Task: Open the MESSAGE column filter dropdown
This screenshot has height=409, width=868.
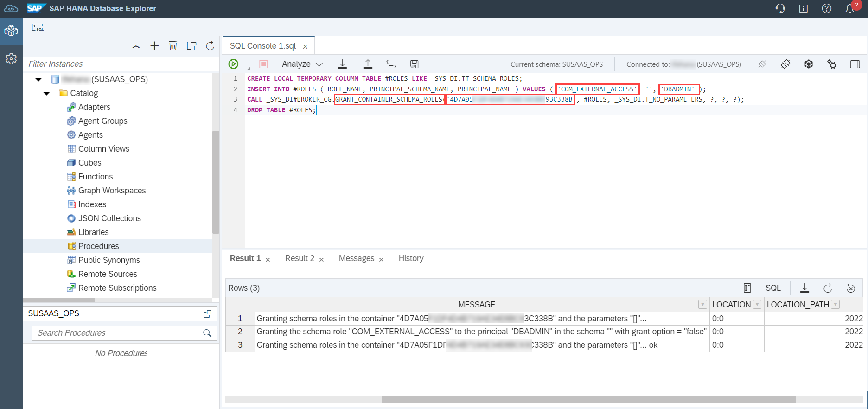Action: 702,305
